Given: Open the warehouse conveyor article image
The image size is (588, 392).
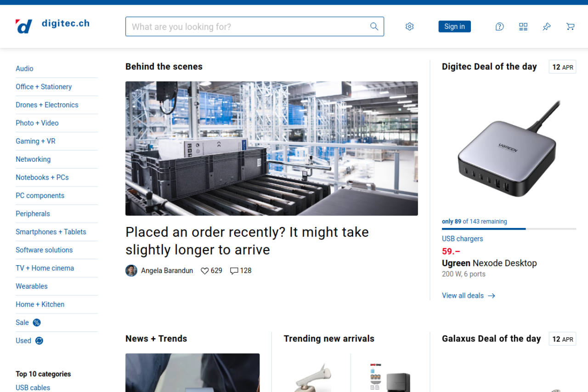Looking at the screenshot, I should pos(271,148).
